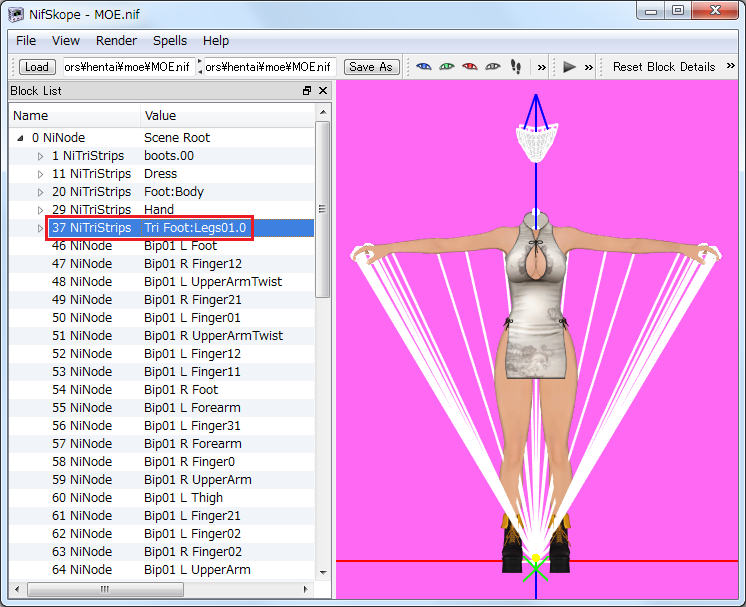
Task: Click the load file path field
Action: pyautogui.click(x=128, y=67)
